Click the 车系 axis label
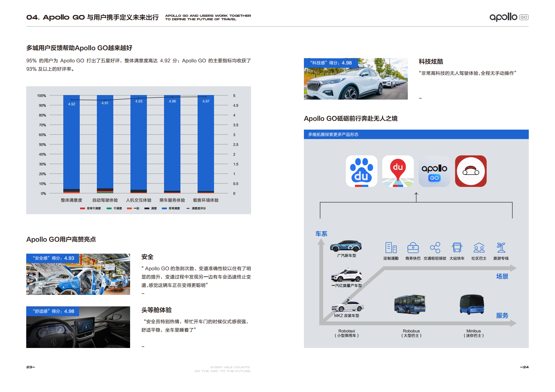This screenshot has width=555, height=392. point(321,234)
